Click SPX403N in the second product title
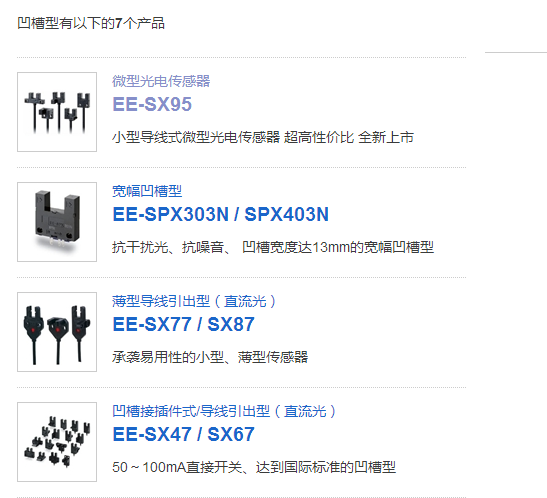This screenshot has height=498, width=547. tap(286, 214)
